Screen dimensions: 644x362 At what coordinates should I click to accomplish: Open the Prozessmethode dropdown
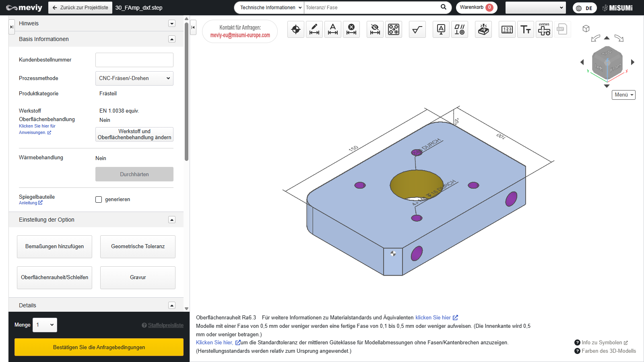134,78
